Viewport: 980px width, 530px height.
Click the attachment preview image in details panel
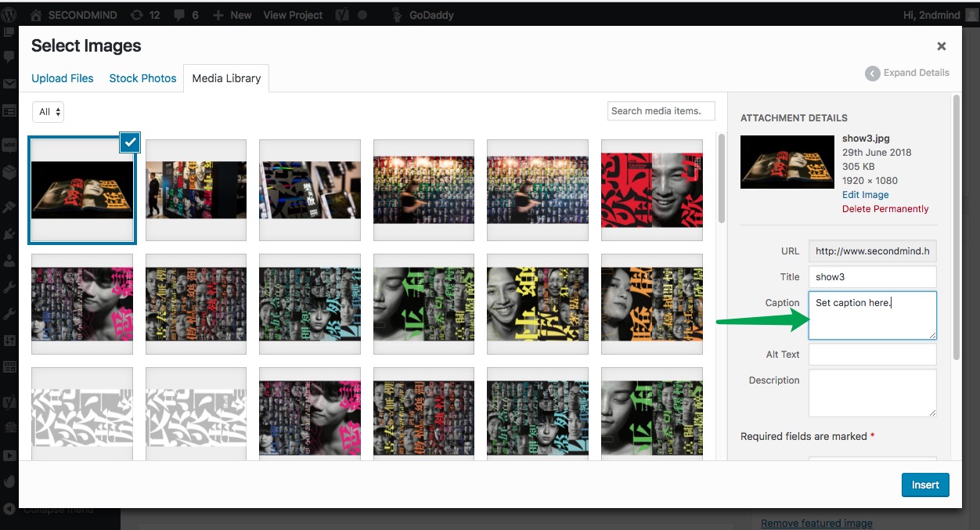click(787, 162)
